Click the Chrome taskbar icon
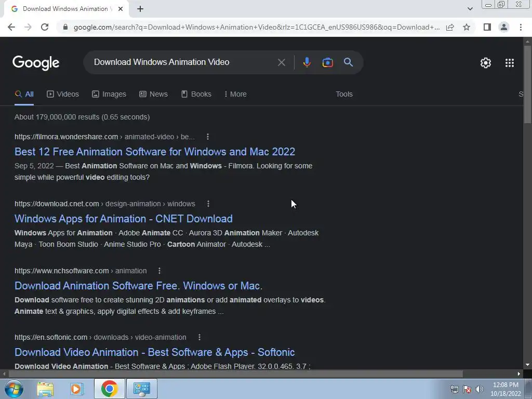The width and height of the screenshot is (532, 399). click(109, 389)
